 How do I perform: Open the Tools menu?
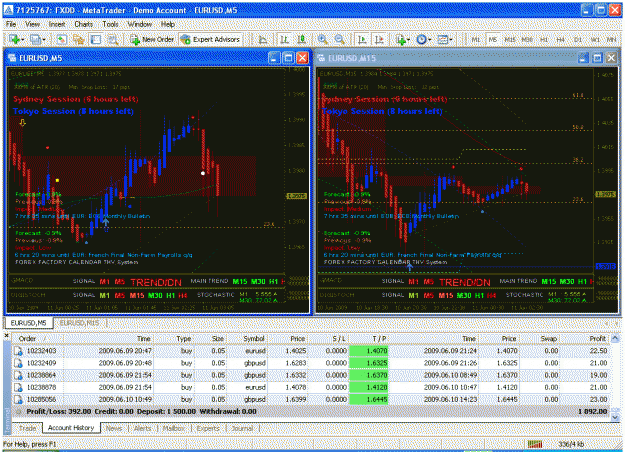point(110,24)
